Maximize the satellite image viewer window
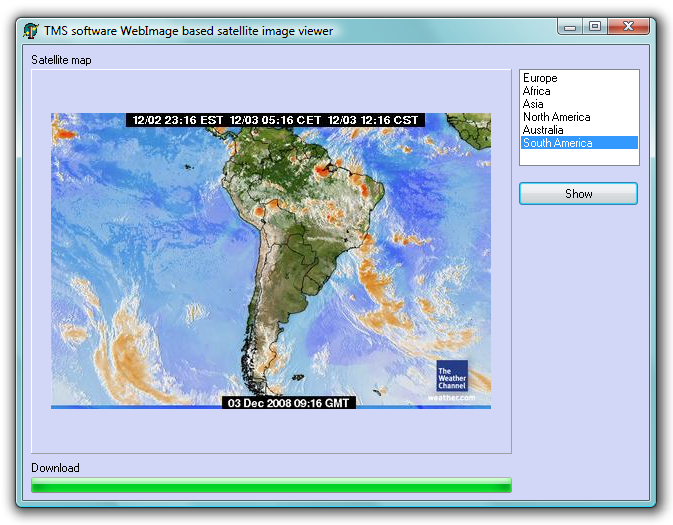Viewport: 673px width, 525px height. [595, 27]
